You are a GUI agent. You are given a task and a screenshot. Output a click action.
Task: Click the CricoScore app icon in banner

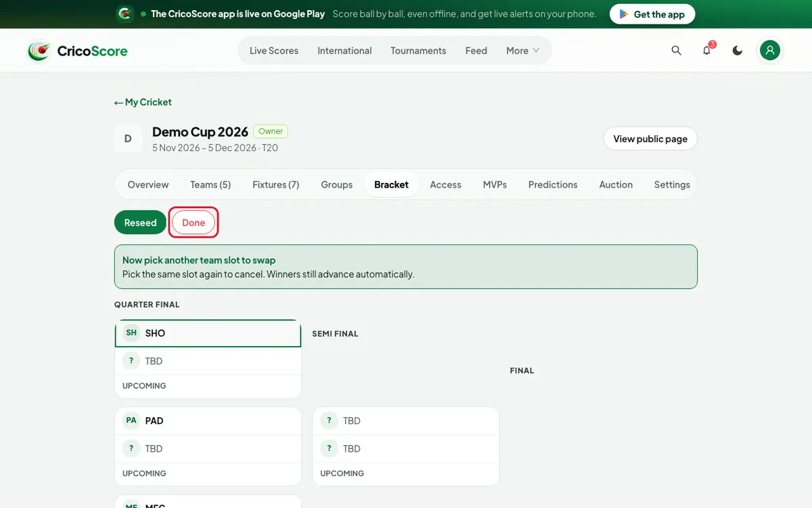125,14
